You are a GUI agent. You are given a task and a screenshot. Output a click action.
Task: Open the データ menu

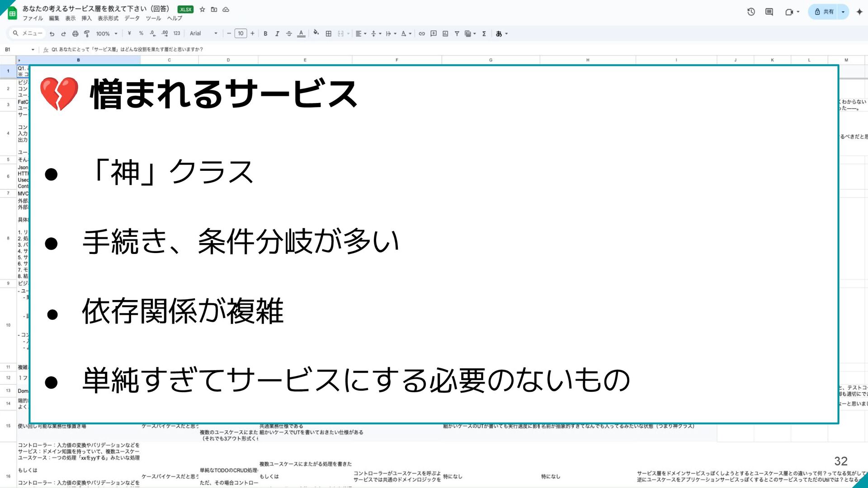coord(132,19)
